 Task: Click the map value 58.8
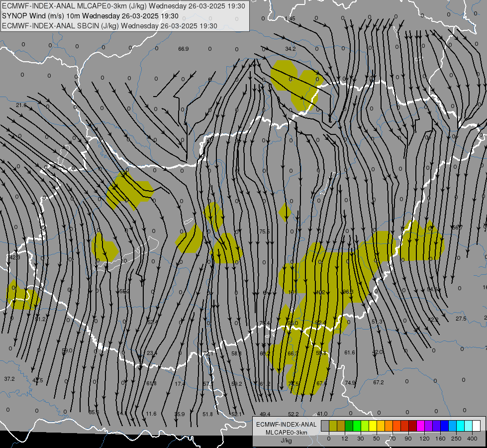[236, 353]
